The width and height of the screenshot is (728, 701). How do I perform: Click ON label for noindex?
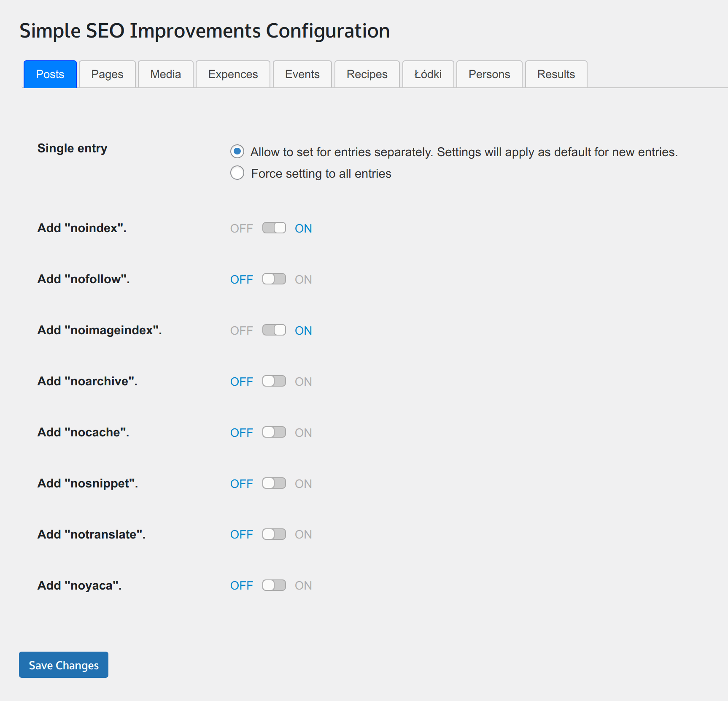(x=303, y=228)
